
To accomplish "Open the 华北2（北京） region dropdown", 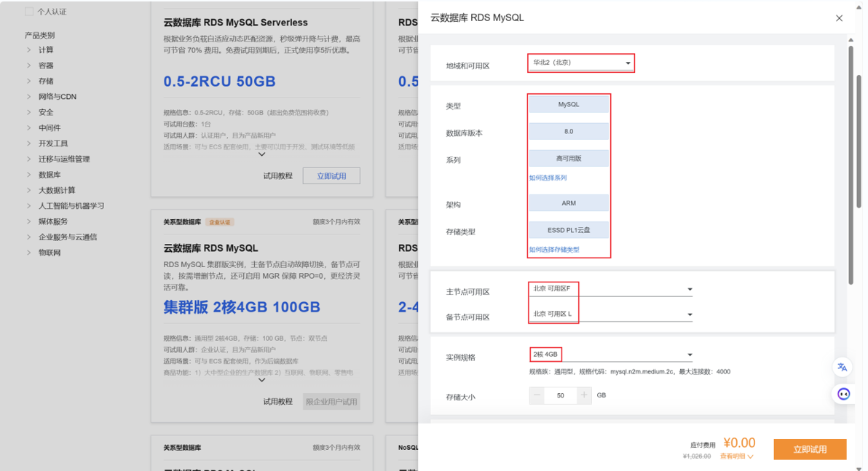I will click(x=580, y=63).
